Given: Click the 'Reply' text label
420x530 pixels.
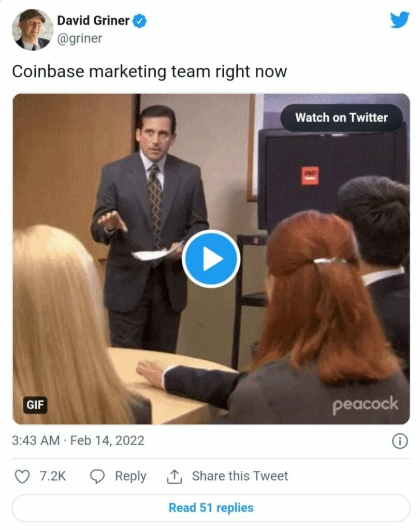Looking at the screenshot, I should tap(131, 476).
